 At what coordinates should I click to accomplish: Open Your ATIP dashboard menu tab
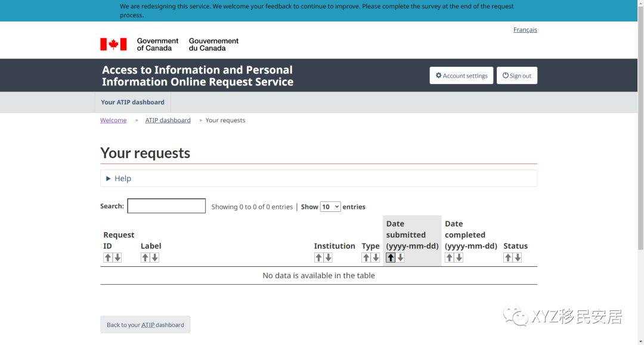[x=132, y=102]
